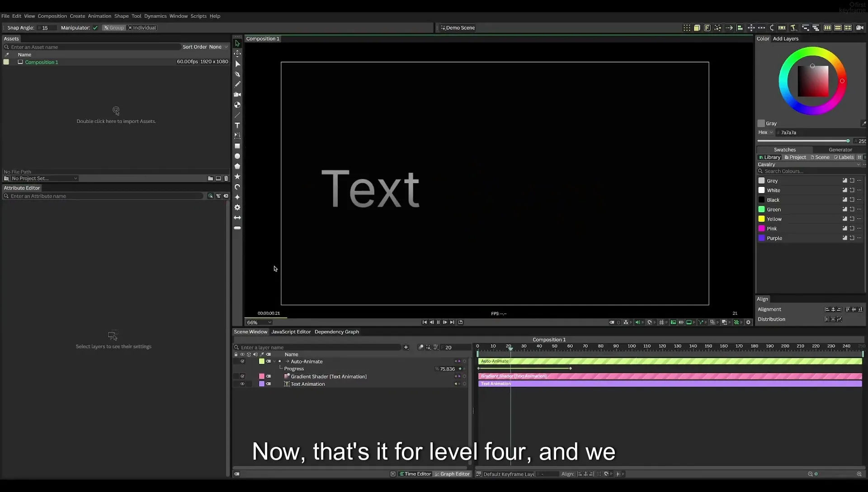Select the double-headed Arrow shape tool
Image resolution: width=868 pixels, height=492 pixels.
point(237,218)
